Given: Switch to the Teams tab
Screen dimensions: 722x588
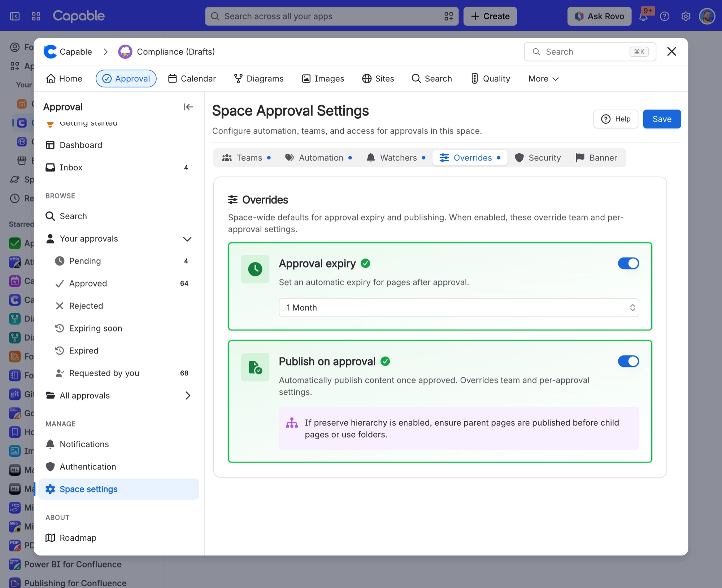Looking at the screenshot, I should tap(247, 158).
